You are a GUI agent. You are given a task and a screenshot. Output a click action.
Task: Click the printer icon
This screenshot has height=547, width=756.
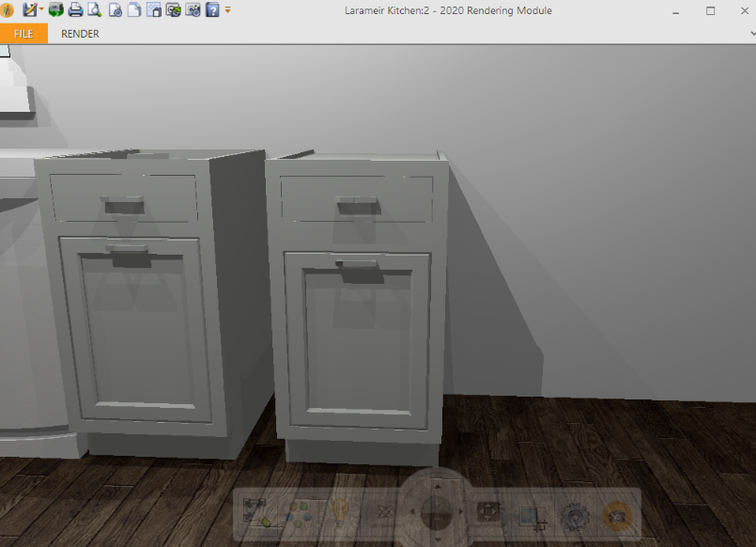[76, 9]
